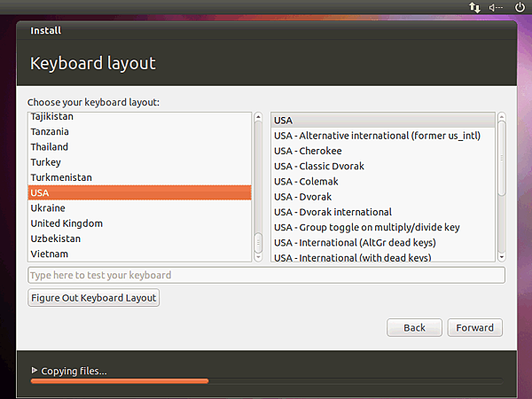Choose USA - Colemak variant
532x399 pixels.
click(x=383, y=182)
